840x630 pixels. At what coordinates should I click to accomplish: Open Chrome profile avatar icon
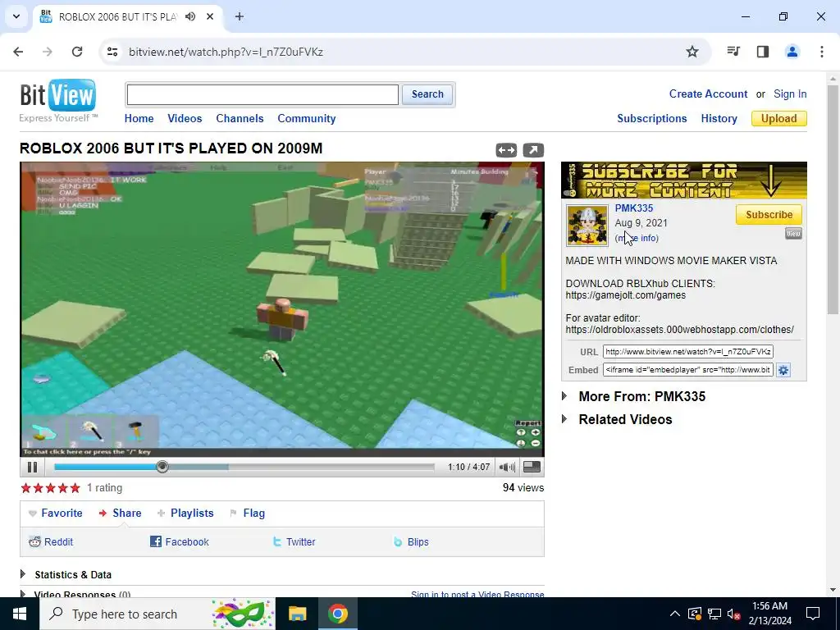tap(792, 52)
